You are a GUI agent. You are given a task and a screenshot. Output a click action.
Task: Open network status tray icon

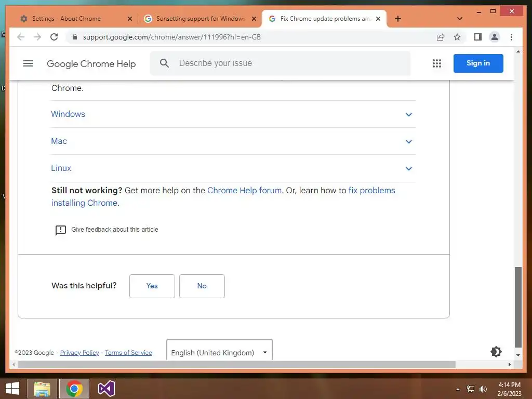pyautogui.click(x=471, y=389)
